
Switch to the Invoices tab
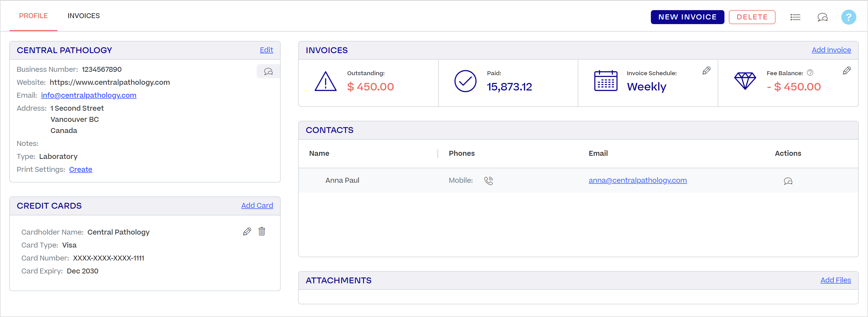pos(84,16)
